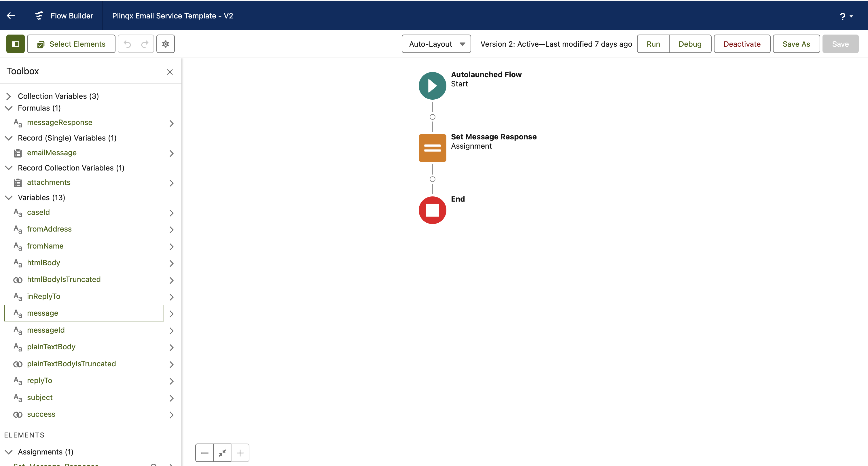Click the Autolaunched Flow Start node
Screen dimensions: 868x466
pyautogui.click(x=432, y=86)
